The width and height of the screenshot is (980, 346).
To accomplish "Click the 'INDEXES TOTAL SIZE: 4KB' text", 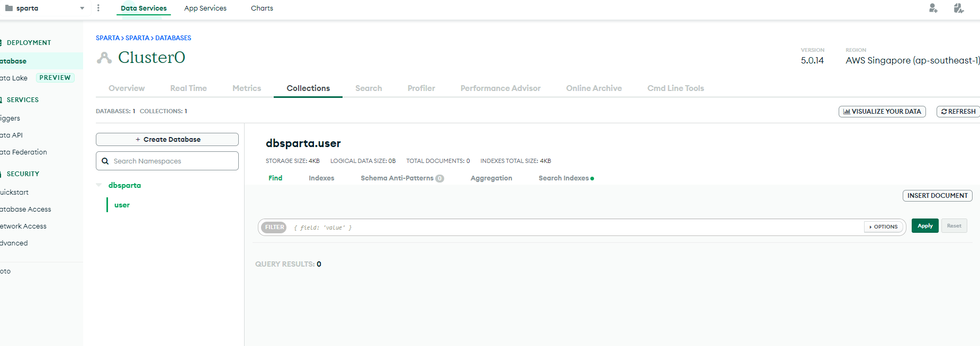I will [x=516, y=161].
